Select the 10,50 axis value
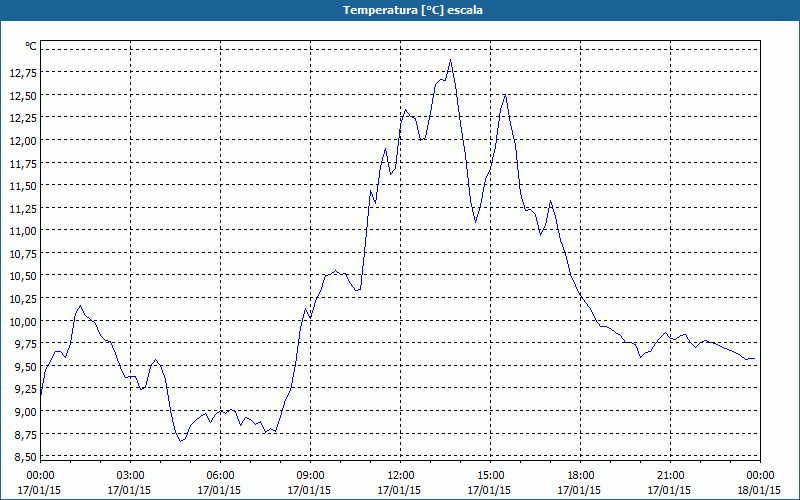 23,276
